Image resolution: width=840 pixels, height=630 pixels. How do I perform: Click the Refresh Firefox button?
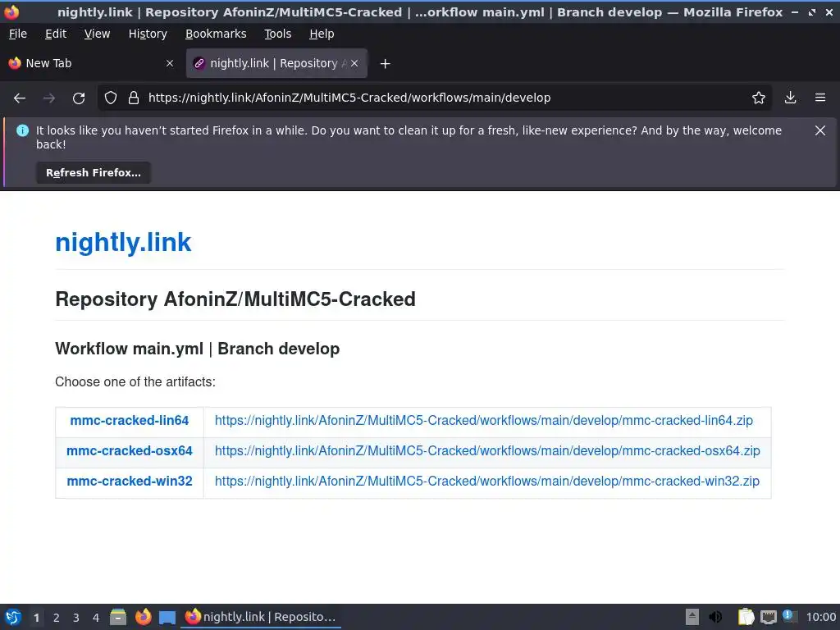tap(94, 173)
